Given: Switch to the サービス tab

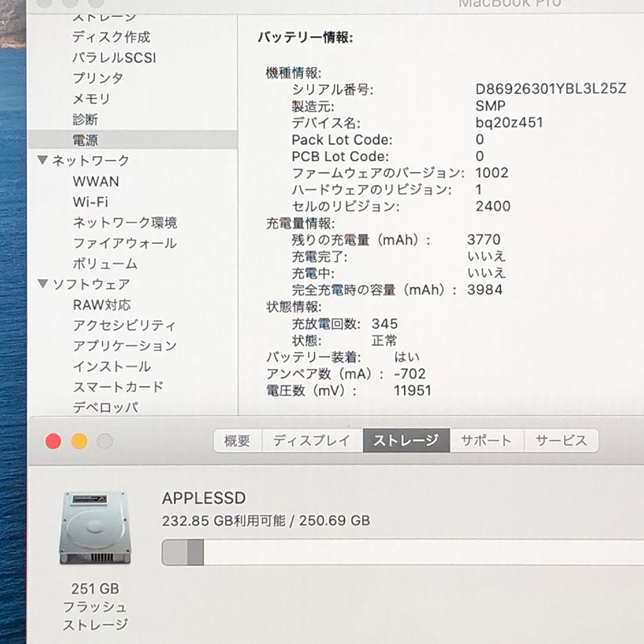Looking at the screenshot, I should pos(561,440).
